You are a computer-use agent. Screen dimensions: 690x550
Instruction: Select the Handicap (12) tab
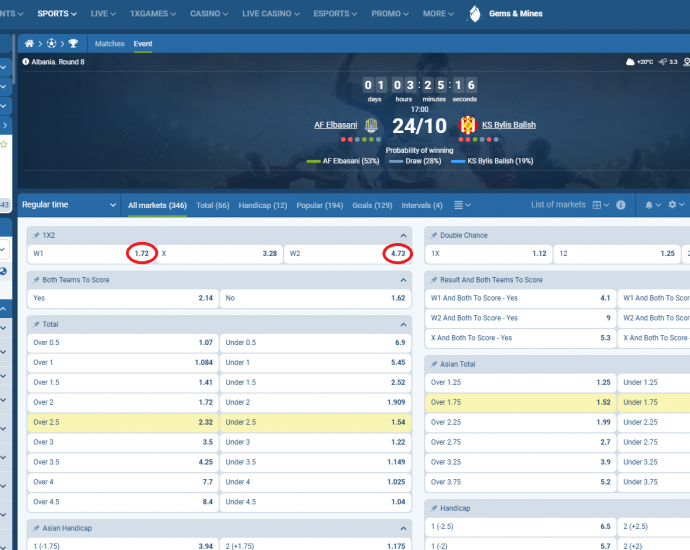[x=263, y=205]
